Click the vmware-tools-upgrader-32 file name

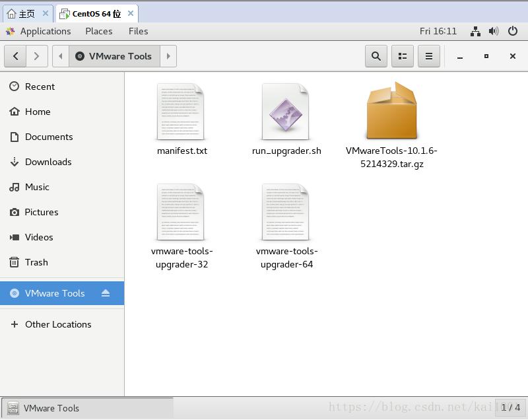point(182,258)
